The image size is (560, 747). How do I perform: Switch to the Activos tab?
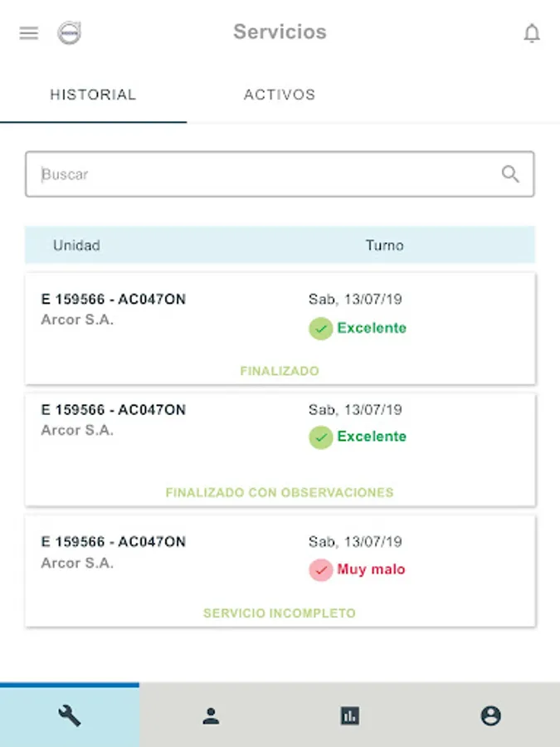click(280, 95)
